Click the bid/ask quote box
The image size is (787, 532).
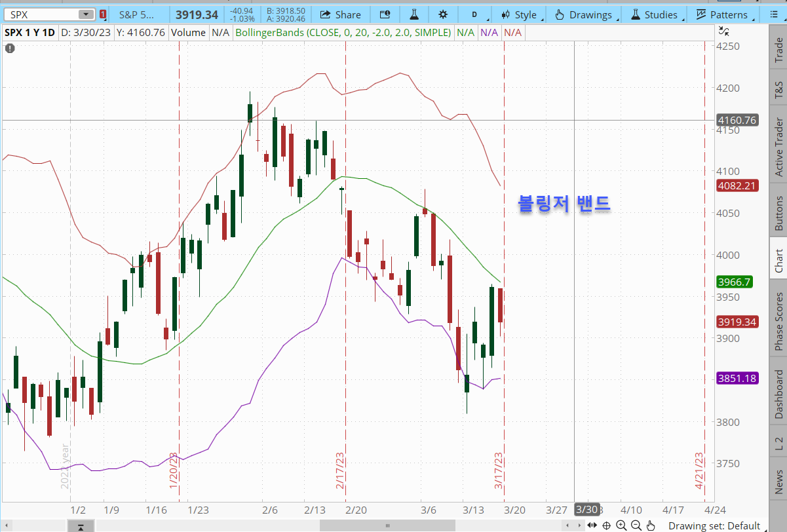point(287,14)
